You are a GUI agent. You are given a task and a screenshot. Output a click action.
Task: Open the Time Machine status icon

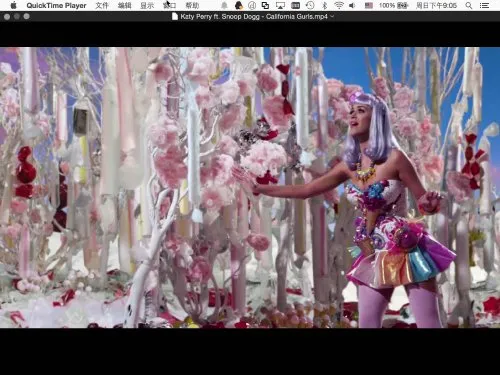pyautogui.click(x=310, y=5)
